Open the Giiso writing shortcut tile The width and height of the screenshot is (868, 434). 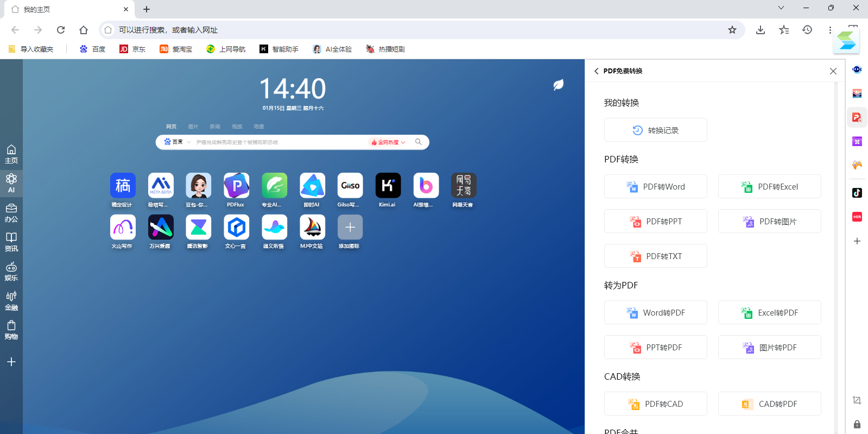pos(350,186)
